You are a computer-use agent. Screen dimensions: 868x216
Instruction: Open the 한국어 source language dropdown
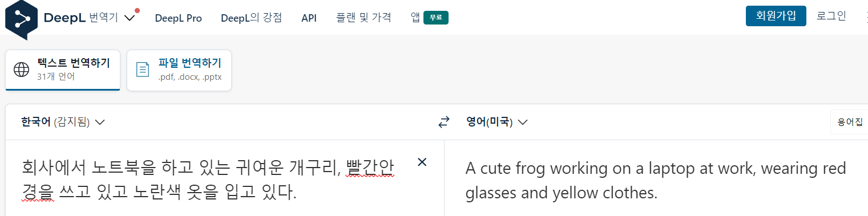(x=63, y=122)
